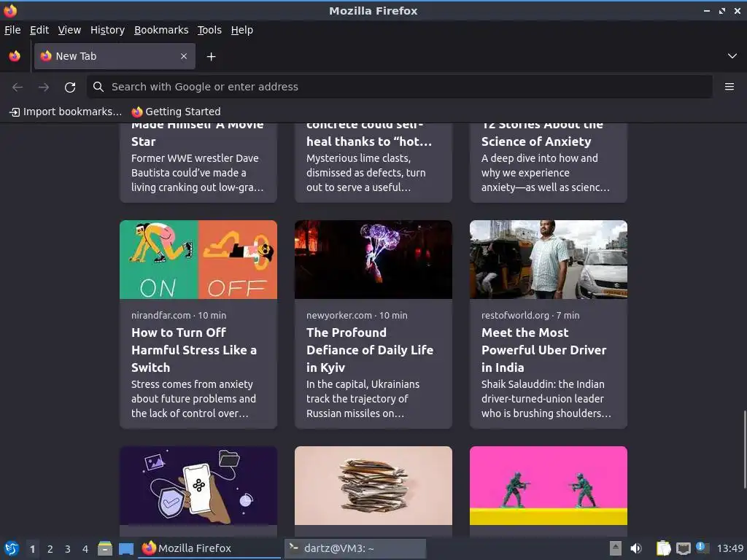Select the New Tab tab
Image resolution: width=747 pixels, height=560 pixels.
click(x=115, y=56)
